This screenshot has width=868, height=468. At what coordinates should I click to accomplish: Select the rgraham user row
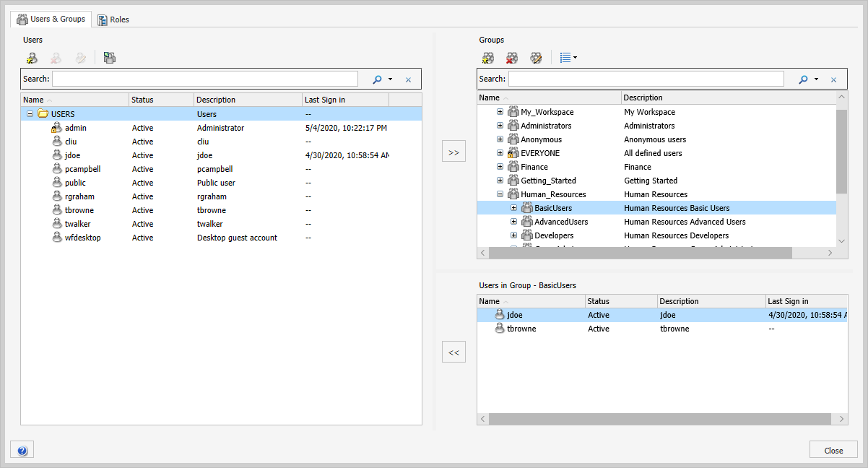click(79, 196)
